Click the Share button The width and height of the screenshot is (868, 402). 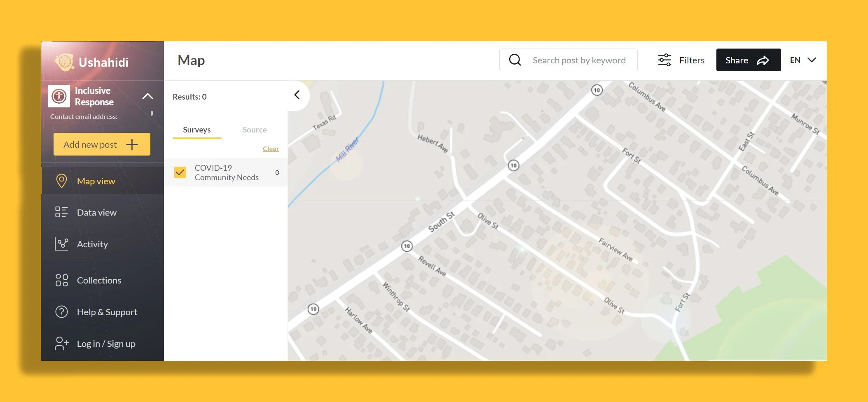tap(748, 60)
